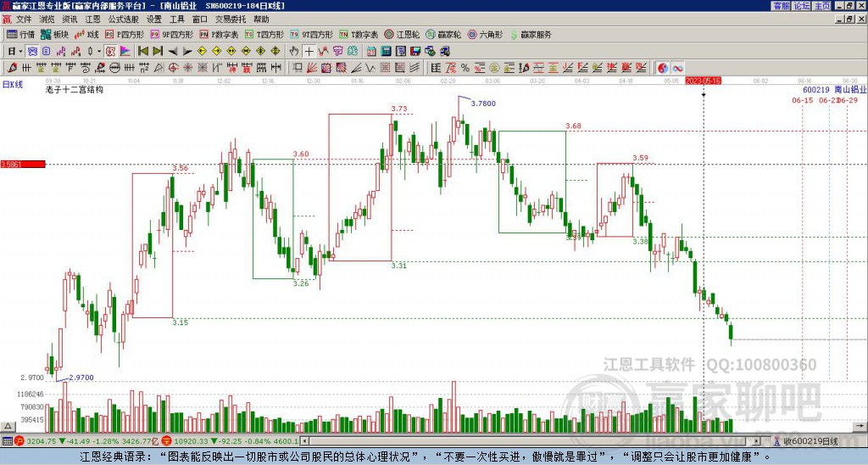Image resolution: width=868 pixels, height=465 pixels.
Task: Open the P数字表 tool
Action: 219,34
